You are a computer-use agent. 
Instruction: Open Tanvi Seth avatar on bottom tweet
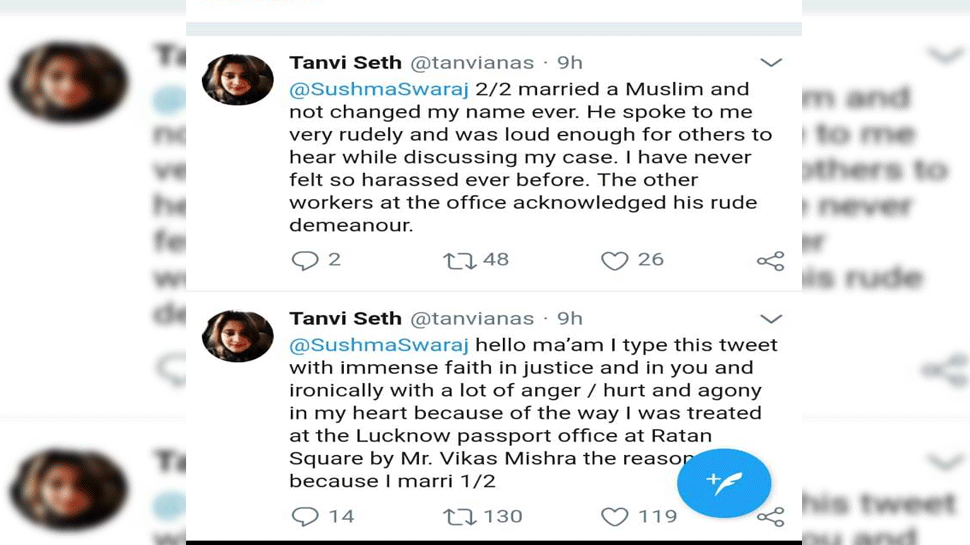click(x=238, y=336)
